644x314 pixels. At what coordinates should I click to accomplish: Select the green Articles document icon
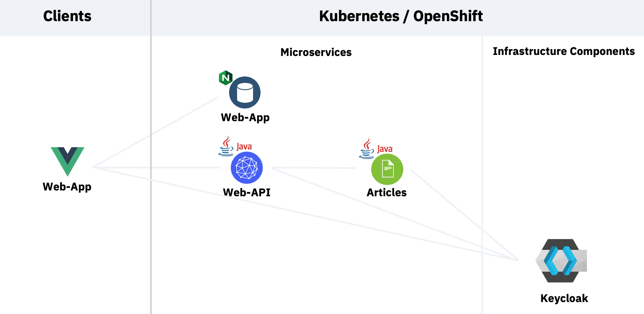(387, 169)
